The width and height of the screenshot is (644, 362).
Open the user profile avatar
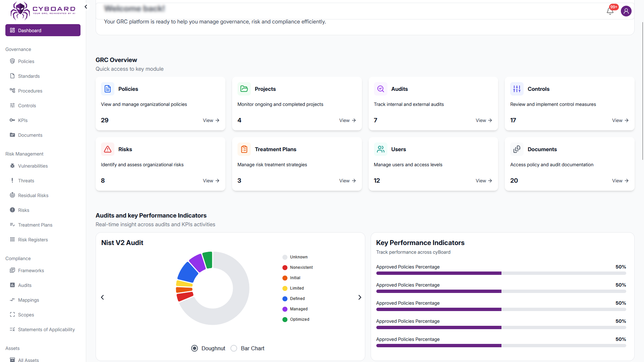tap(626, 11)
